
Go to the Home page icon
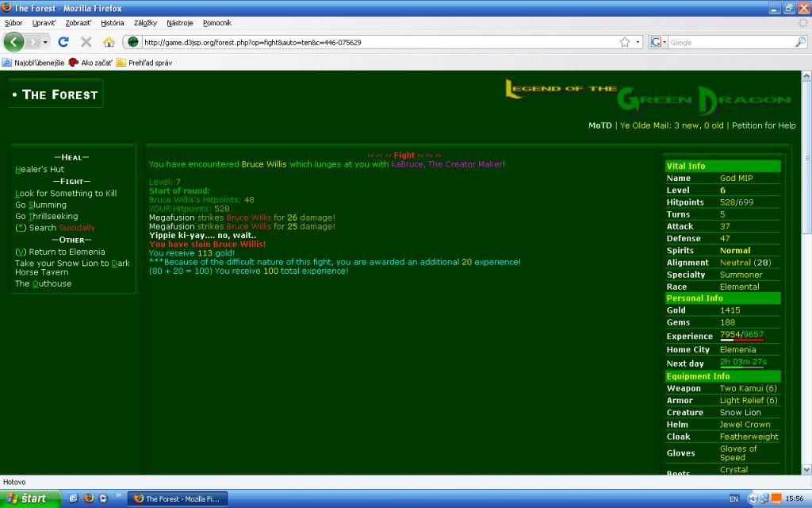tap(109, 42)
